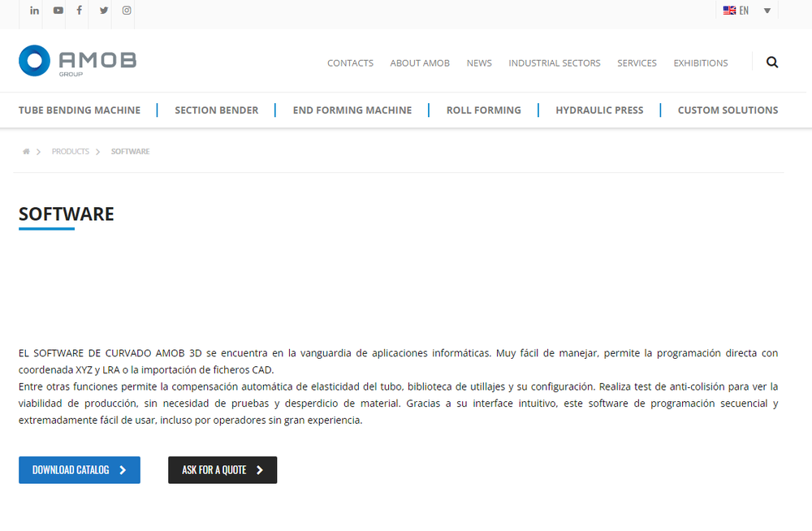812x531 pixels.
Task: Open the News page
Action: (479, 63)
